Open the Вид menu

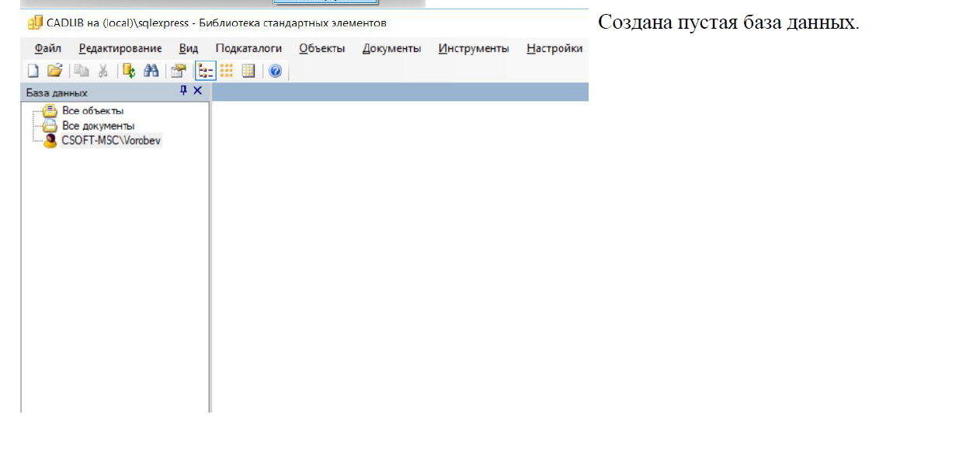(x=189, y=48)
